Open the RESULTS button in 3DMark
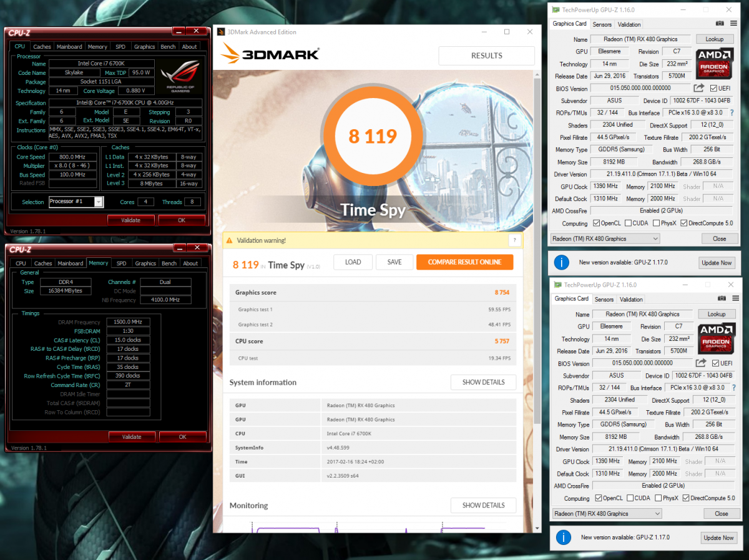This screenshot has height=560, width=749. 487,56
